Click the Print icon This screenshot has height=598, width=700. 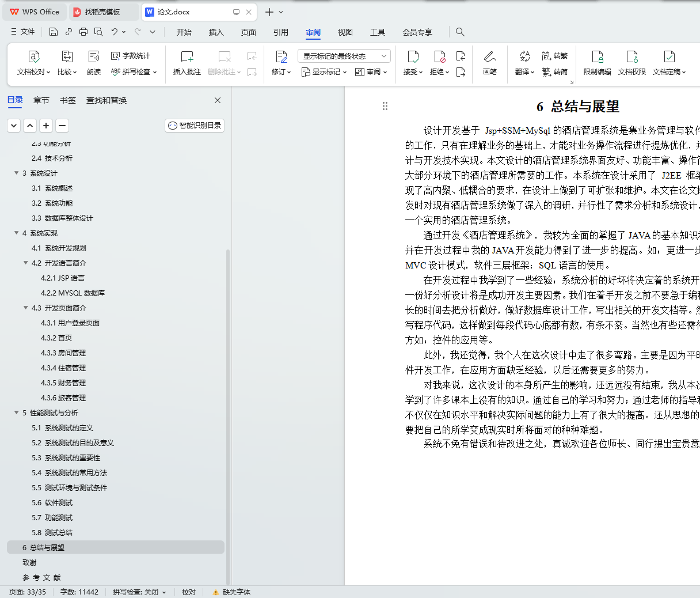[x=83, y=32]
